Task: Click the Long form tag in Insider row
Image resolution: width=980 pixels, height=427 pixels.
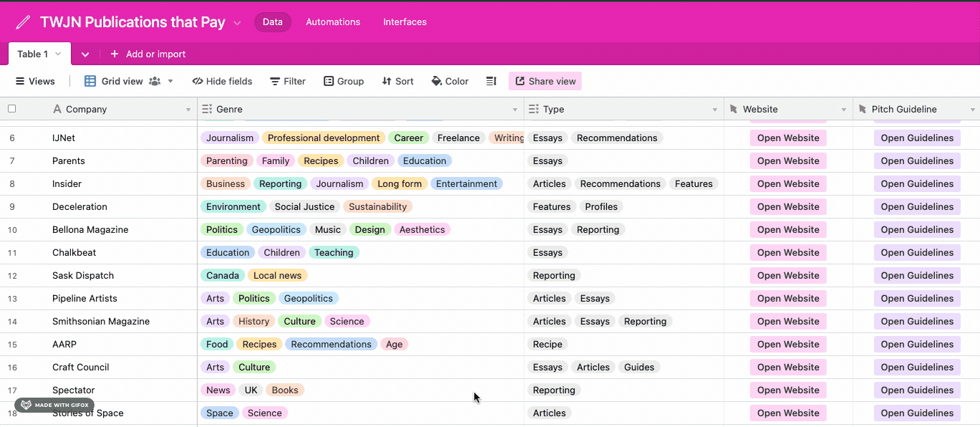Action: (x=399, y=183)
